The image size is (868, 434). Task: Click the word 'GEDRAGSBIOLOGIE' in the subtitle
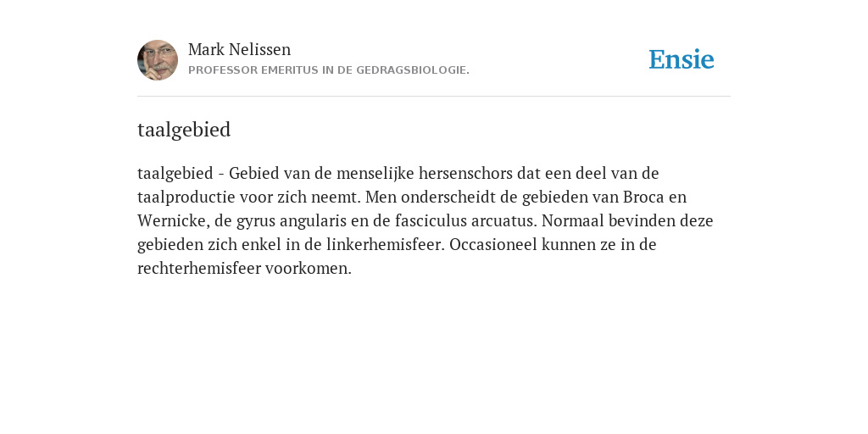click(413, 70)
